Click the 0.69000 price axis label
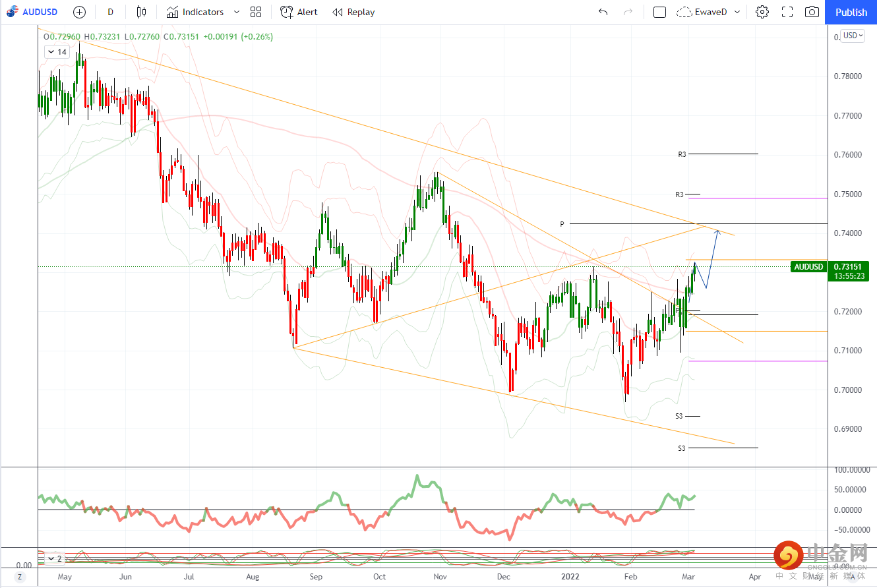Screen dimensions: 877x588 [x=847, y=429]
